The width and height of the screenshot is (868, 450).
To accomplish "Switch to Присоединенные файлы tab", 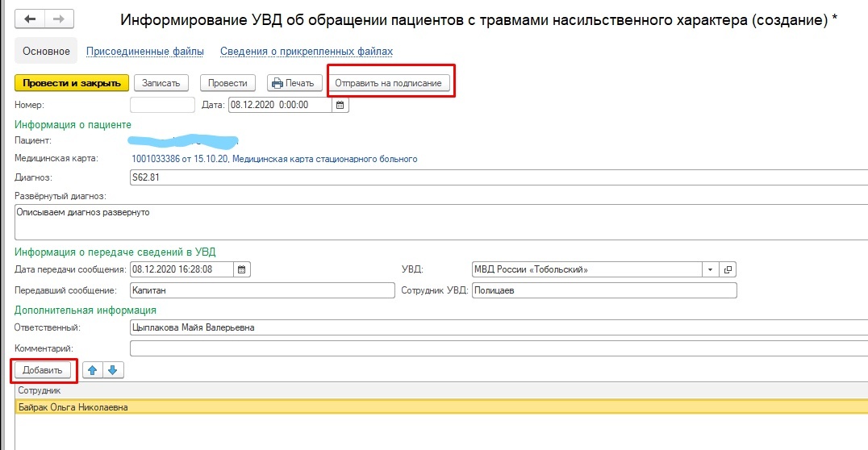I will [x=145, y=52].
